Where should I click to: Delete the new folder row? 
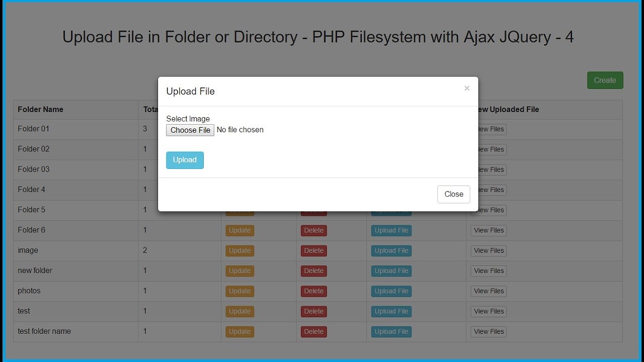[x=314, y=271]
